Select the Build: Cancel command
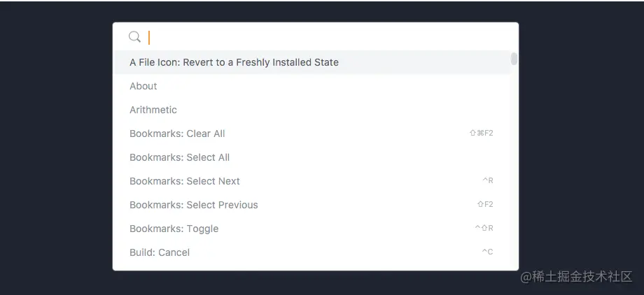This screenshot has height=295, width=644. (160, 252)
